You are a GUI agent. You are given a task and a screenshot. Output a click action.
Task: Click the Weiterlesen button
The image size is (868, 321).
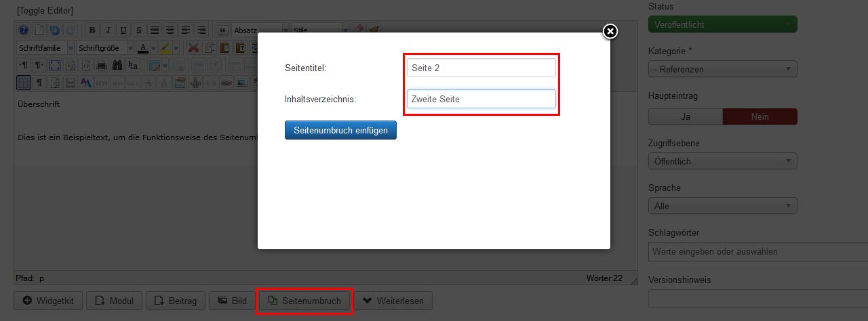(x=393, y=301)
